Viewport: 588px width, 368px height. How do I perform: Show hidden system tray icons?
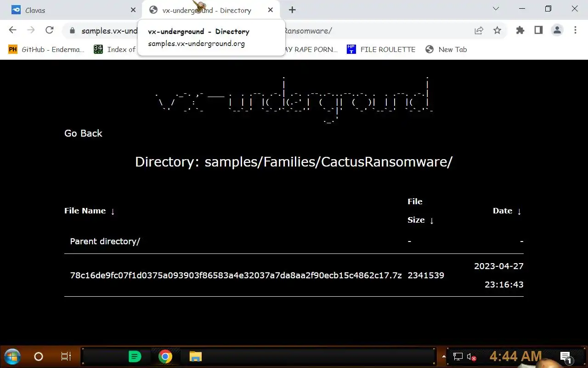pos(444,356)
